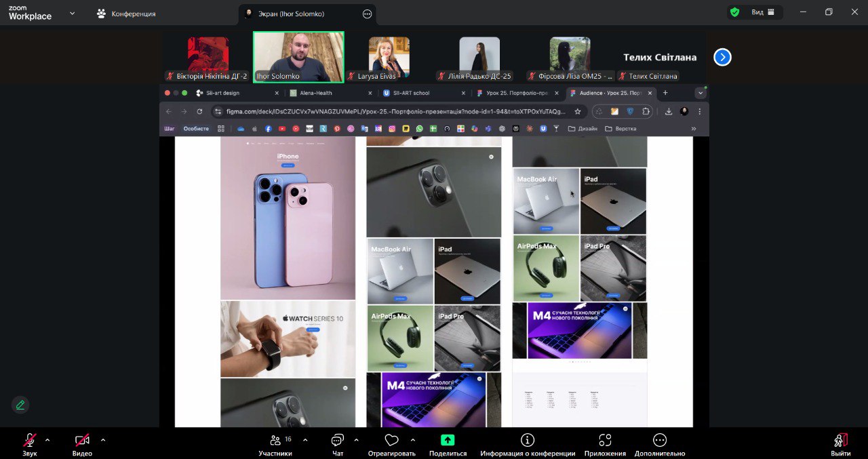Open the Приложения apps icon
This screenshot has height=459, width=868.
[605, 440]
